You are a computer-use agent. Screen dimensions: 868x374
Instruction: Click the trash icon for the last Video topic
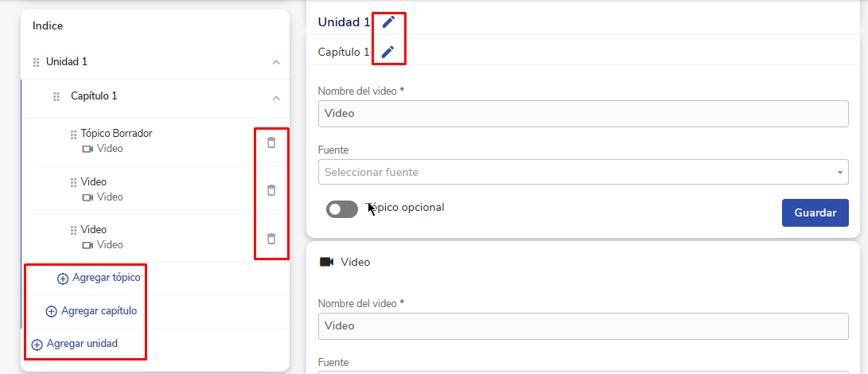coord(271,239)
